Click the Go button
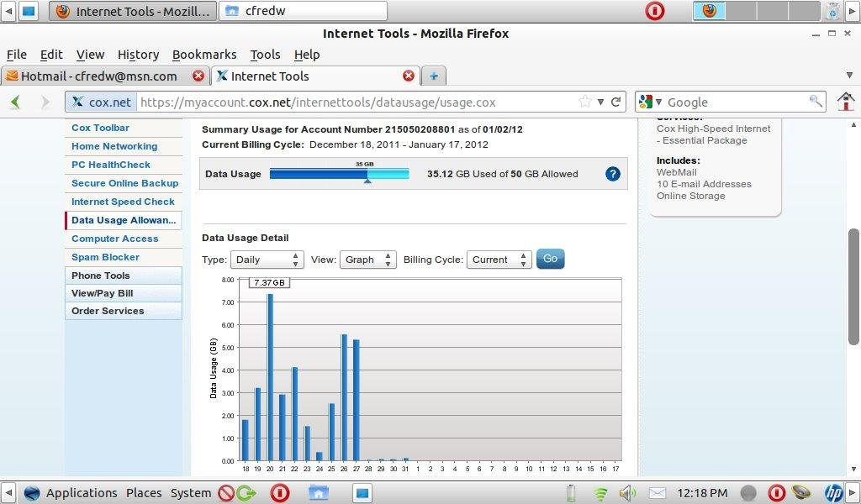 coord(550,259)
